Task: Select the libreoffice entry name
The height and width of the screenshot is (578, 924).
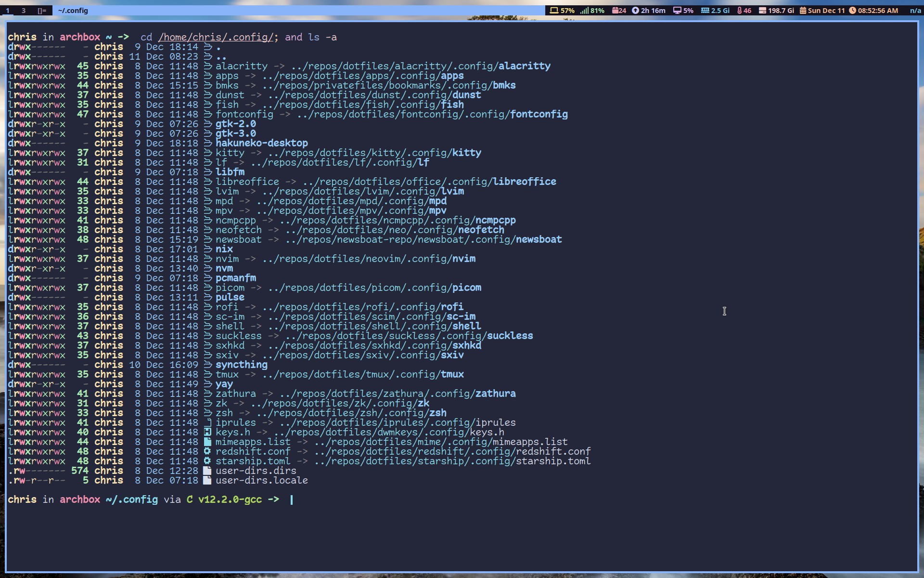Action: tap(247, 182)
